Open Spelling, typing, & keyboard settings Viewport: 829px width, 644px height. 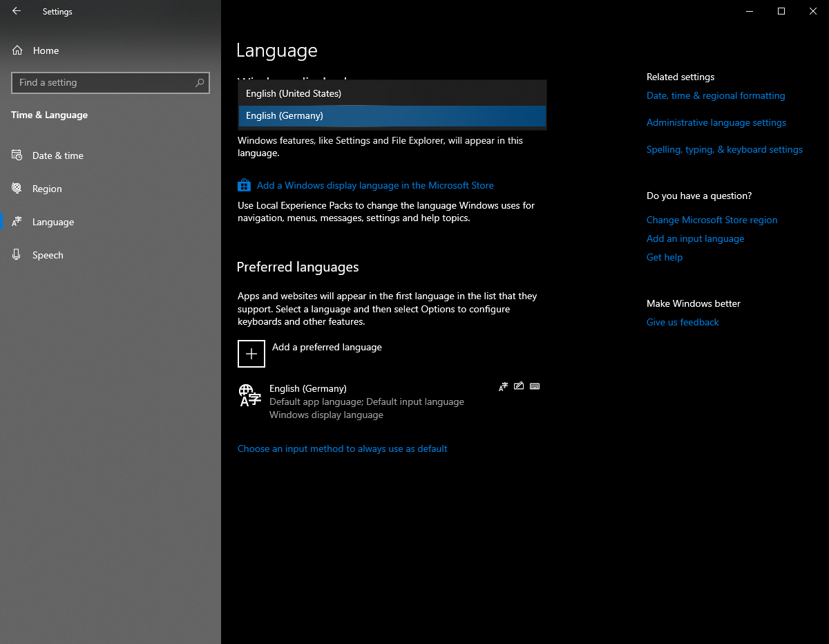pyautogui.click(x=725, y=149)
